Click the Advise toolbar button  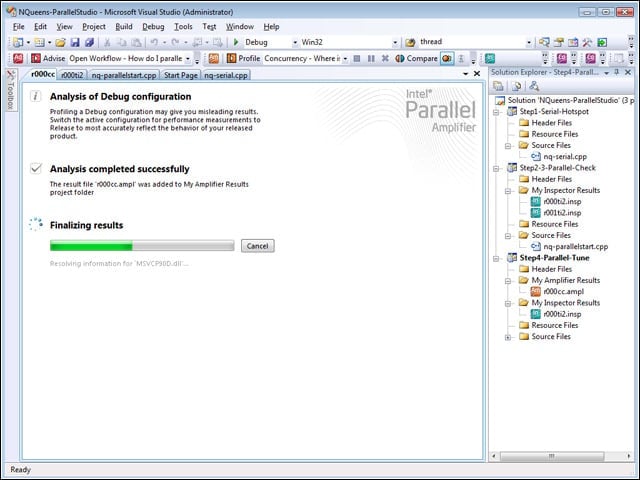pyautogui.click(x=48, y=58)
